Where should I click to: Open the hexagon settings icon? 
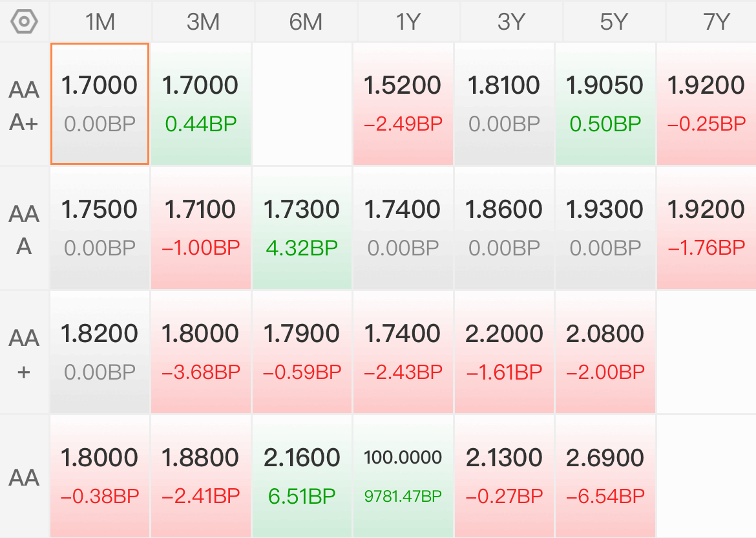24,22
